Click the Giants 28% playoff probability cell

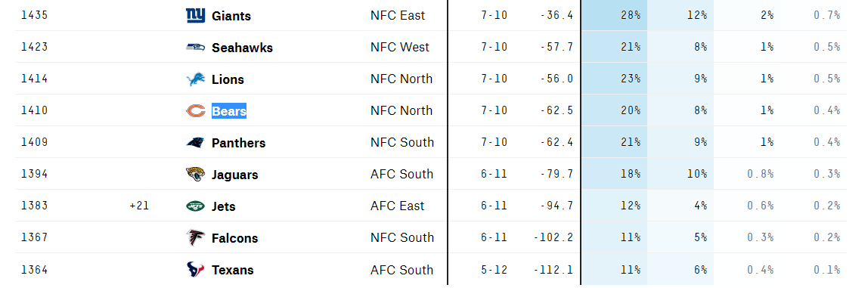click(x=614, y=16)
